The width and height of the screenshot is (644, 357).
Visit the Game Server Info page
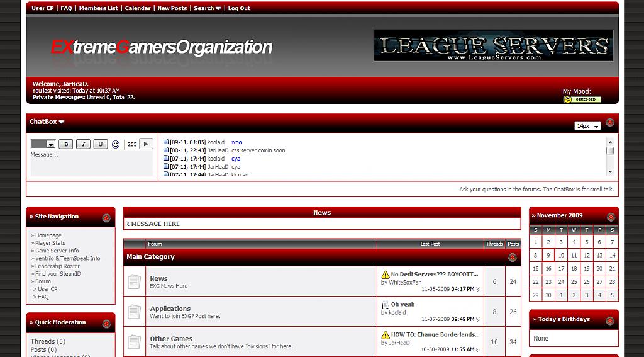click(x=57, y=251)
